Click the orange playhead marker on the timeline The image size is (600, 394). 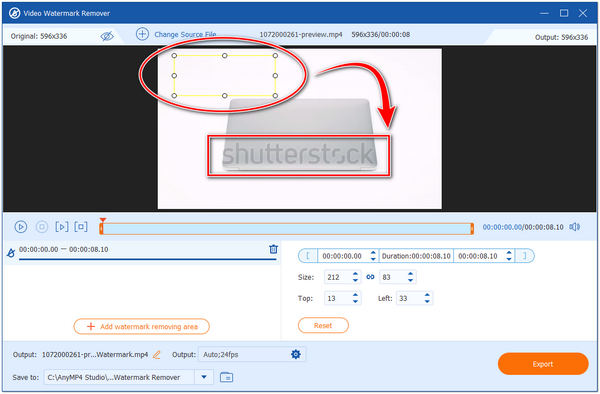coord(102,221)
